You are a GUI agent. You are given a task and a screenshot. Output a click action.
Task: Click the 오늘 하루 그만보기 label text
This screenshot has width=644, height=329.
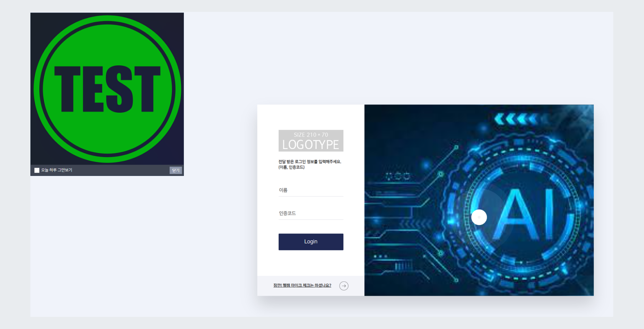pyautogui.click(x=57, y=170)
